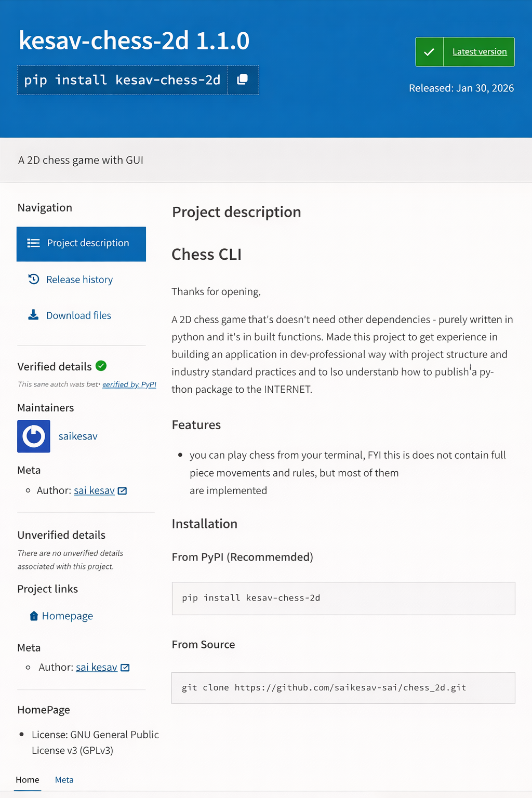The width and height of the screenshot is (532, 798).
Task: Open the saikesav maintainer profile link
Action: click(77, 436)
